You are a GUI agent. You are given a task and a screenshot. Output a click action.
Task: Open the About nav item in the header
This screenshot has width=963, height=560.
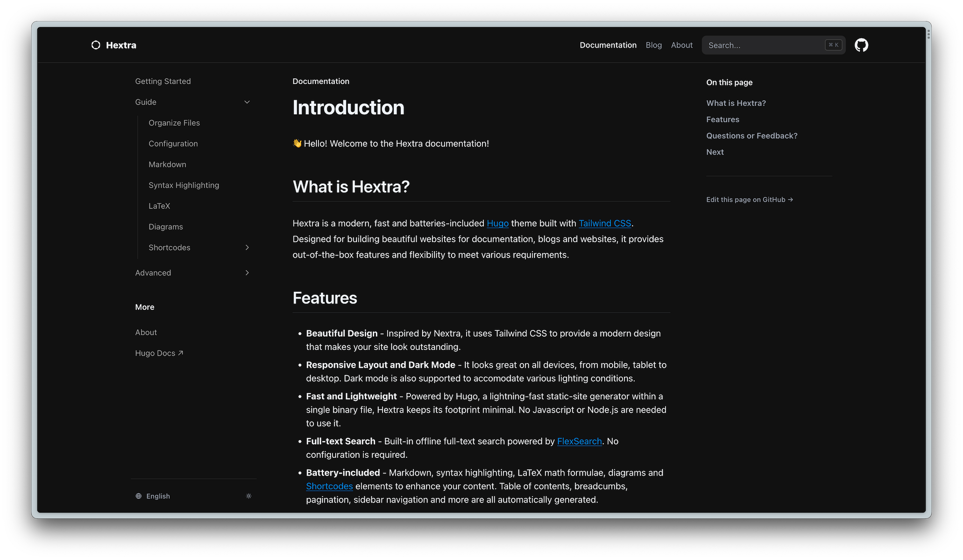pyautogui.click(x=681, y=45)
